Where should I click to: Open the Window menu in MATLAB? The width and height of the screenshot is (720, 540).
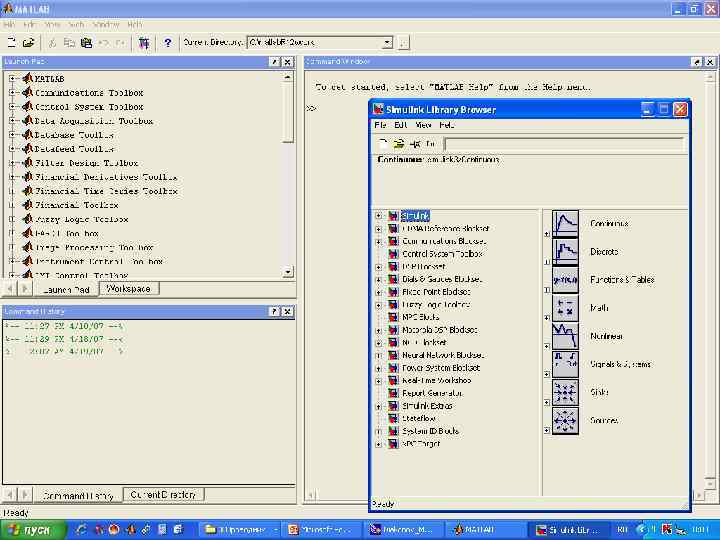[x=105, y=24]
